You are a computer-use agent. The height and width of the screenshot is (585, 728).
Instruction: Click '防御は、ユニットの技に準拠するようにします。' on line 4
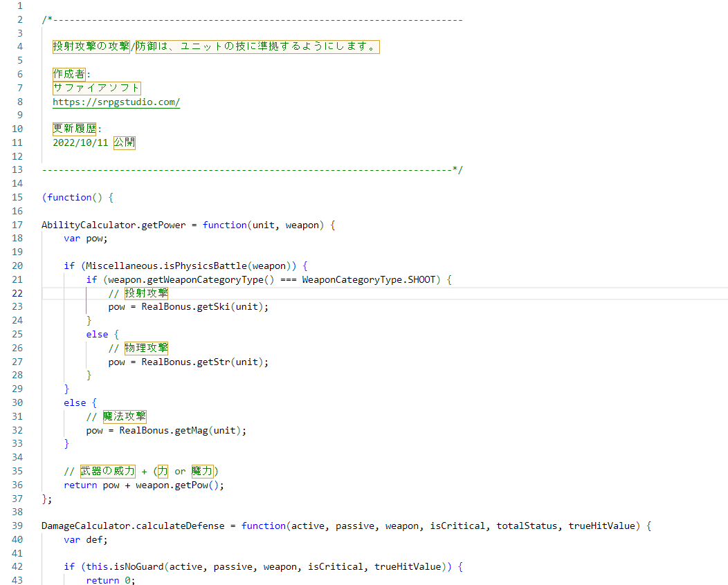click(x=257, y=47)
